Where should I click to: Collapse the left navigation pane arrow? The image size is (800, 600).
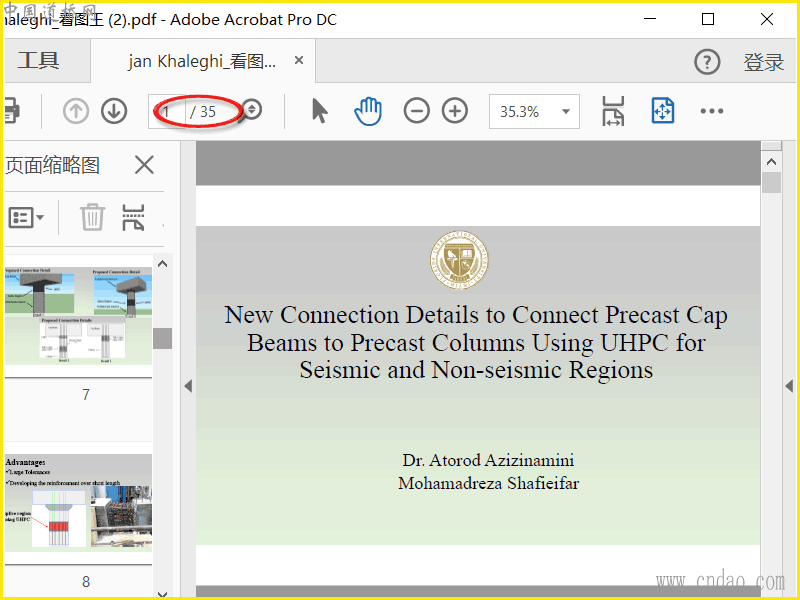pos(188,386)
